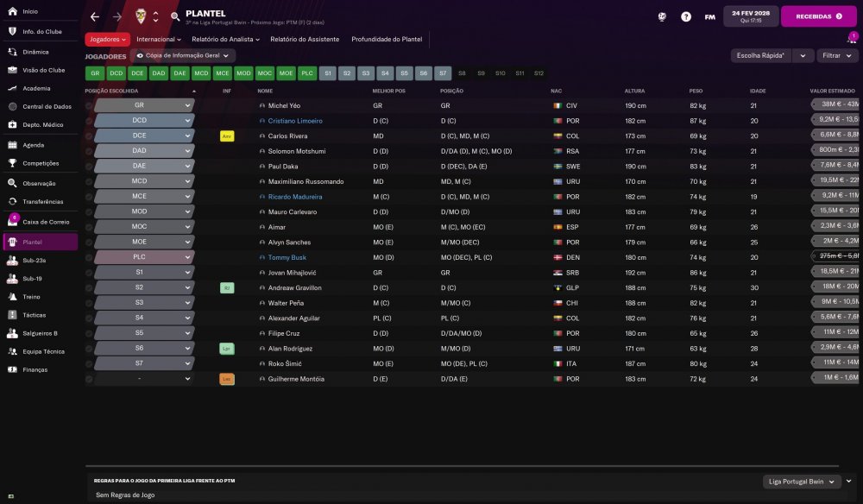Open the Jogadores tab menu
The image size is (863, 504).
coord(107,39)
